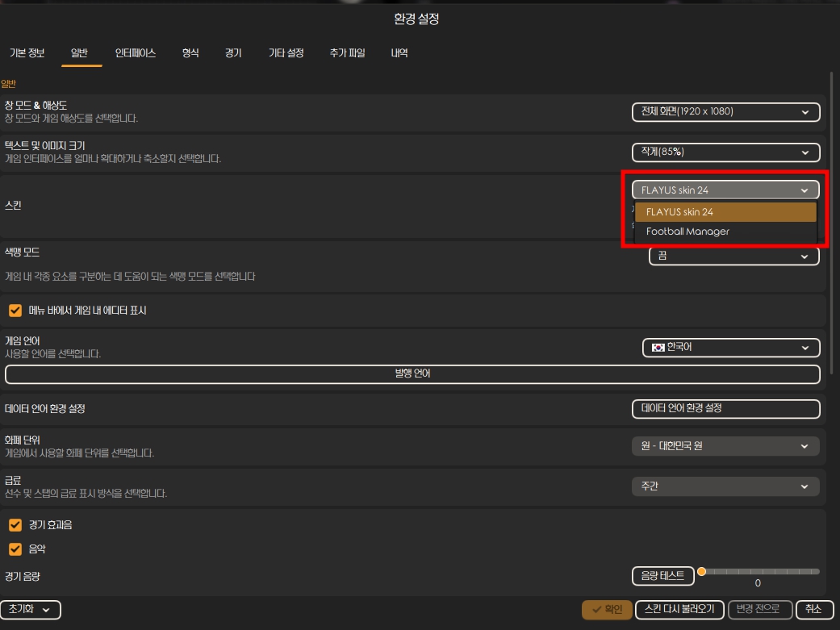Expand the 색맹 모드 dropdown
The image size is (840, 630).
click(x=733, y=257)
